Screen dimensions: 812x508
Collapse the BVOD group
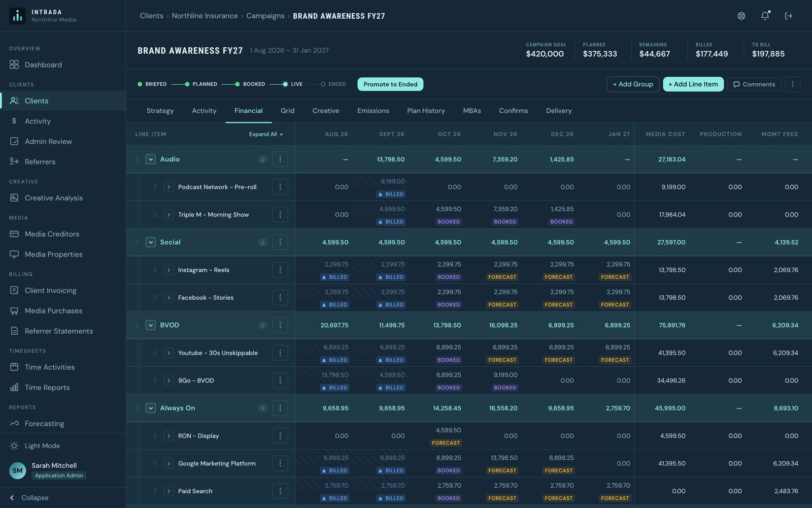coord(150,325)
